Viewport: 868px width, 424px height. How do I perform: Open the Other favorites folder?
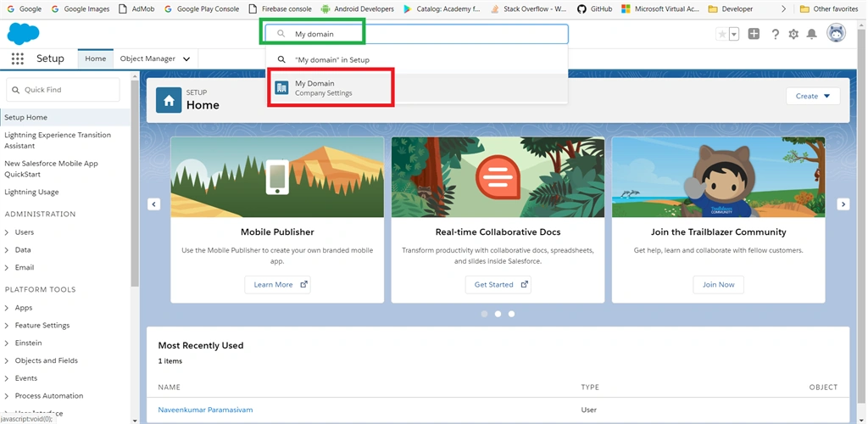click(x=831, y=8)
